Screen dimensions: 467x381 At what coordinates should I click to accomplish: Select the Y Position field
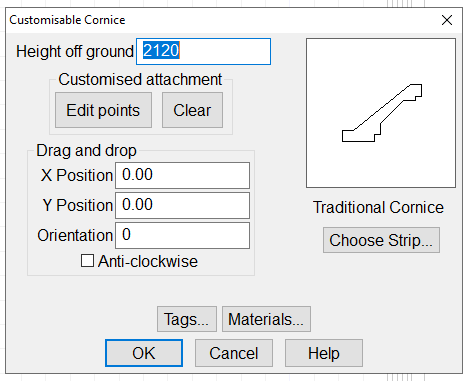point(182,205)
